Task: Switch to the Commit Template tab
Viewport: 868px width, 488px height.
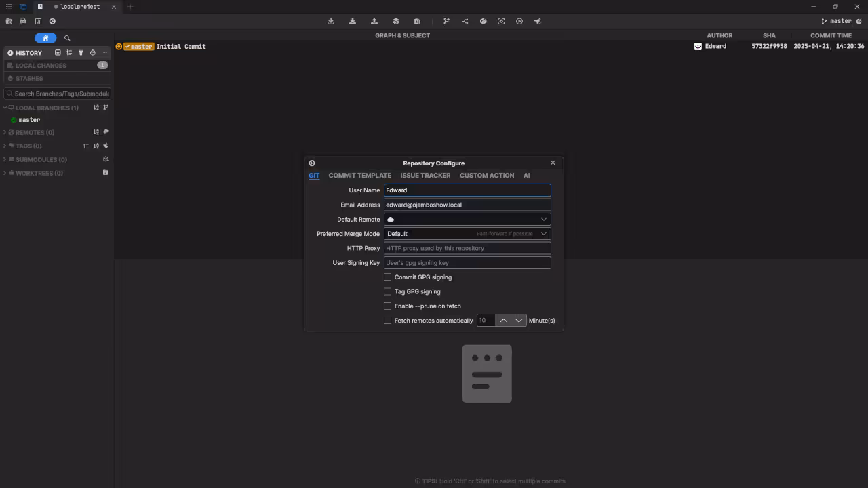Action: (x=359, y=176)
